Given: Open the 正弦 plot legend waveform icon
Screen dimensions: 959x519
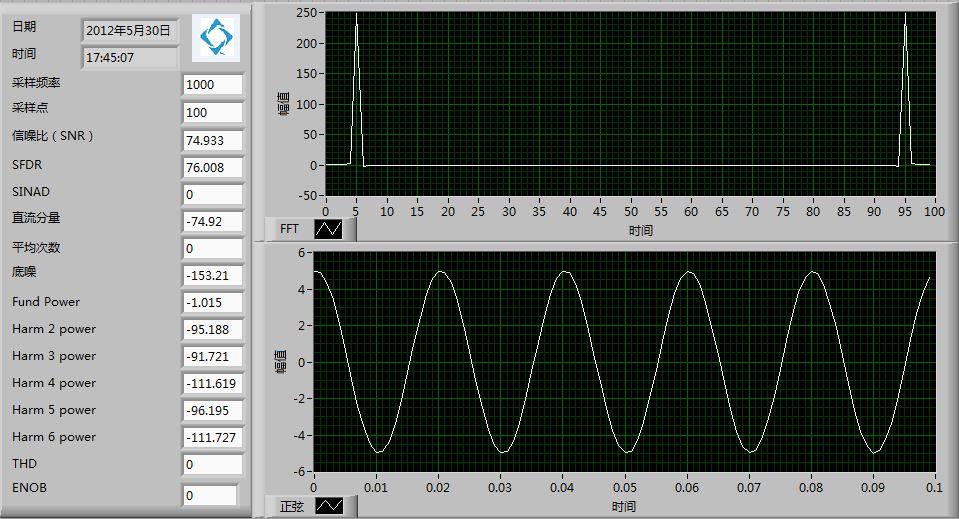Looking at the screenshot, I should coord(328,506).
